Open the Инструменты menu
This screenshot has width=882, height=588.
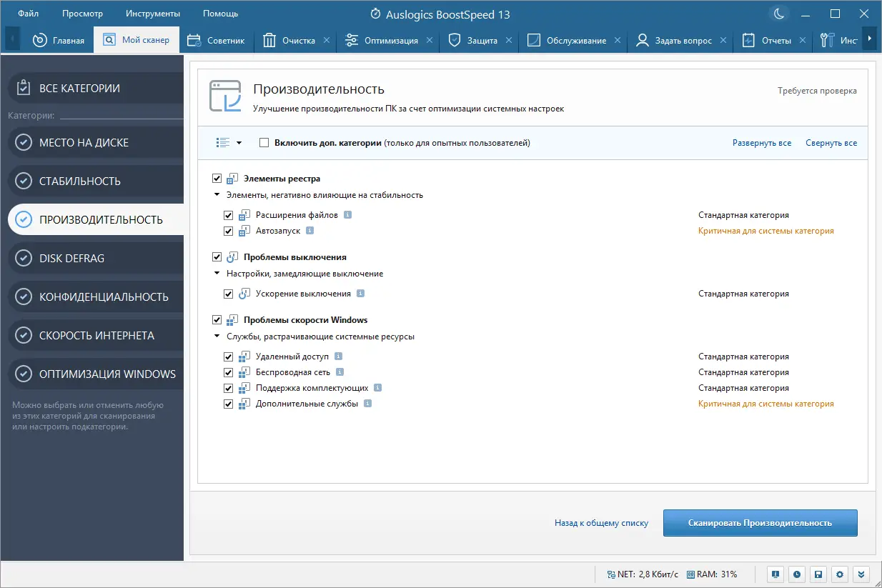(152, 14)
